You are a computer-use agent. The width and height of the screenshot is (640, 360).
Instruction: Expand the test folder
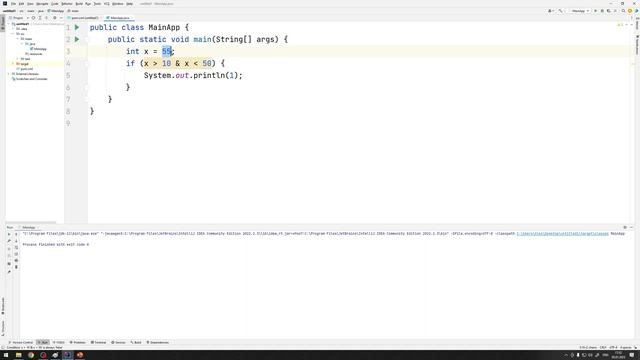18,59
